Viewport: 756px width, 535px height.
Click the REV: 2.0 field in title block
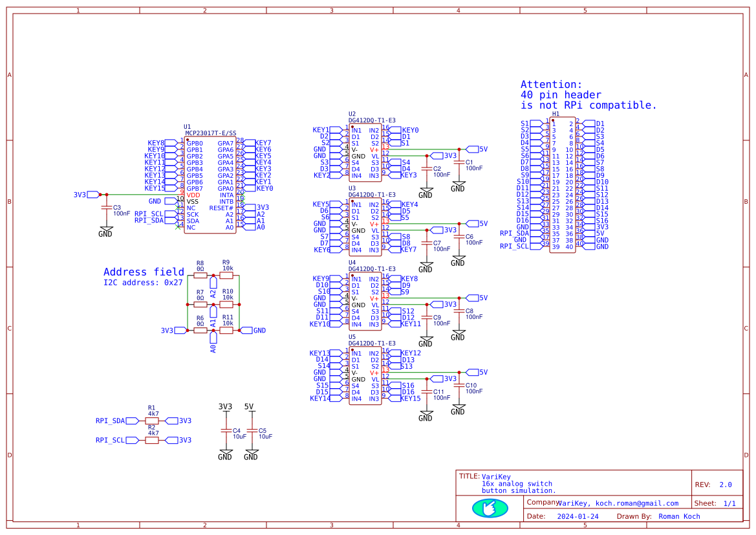713,483
